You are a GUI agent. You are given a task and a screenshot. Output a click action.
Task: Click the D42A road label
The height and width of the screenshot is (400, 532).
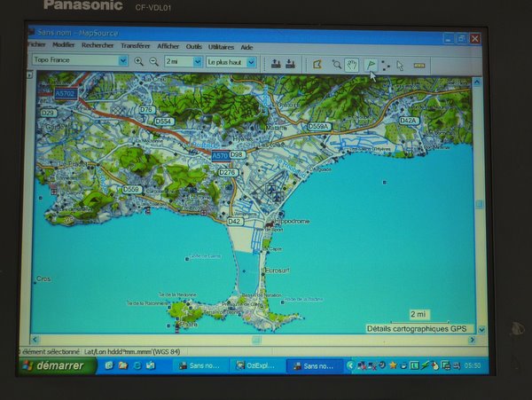click(x=409, y=121)
